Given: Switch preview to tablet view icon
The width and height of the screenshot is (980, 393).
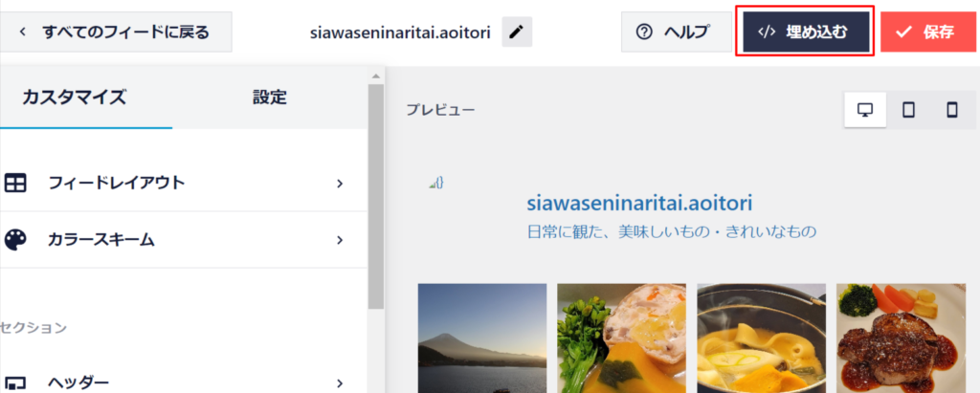Looking at the screenshot, I should [x=908, y=110].
